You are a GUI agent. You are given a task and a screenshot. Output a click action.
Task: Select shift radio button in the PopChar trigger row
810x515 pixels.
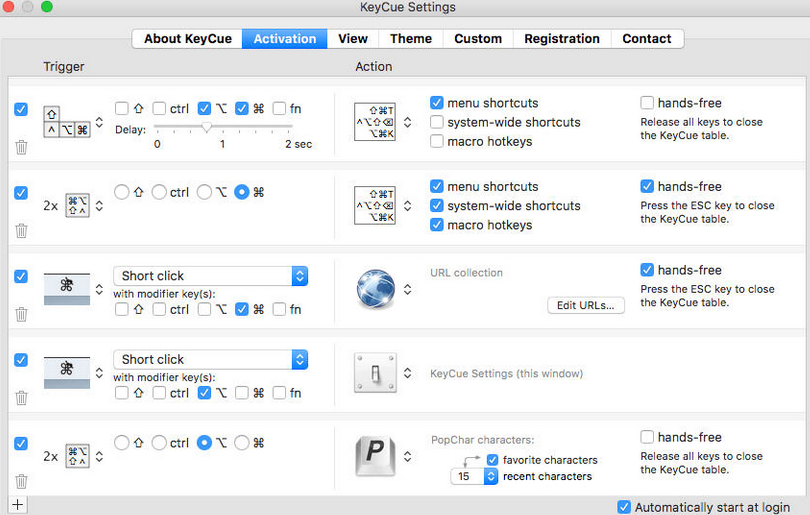coord(121,443)
